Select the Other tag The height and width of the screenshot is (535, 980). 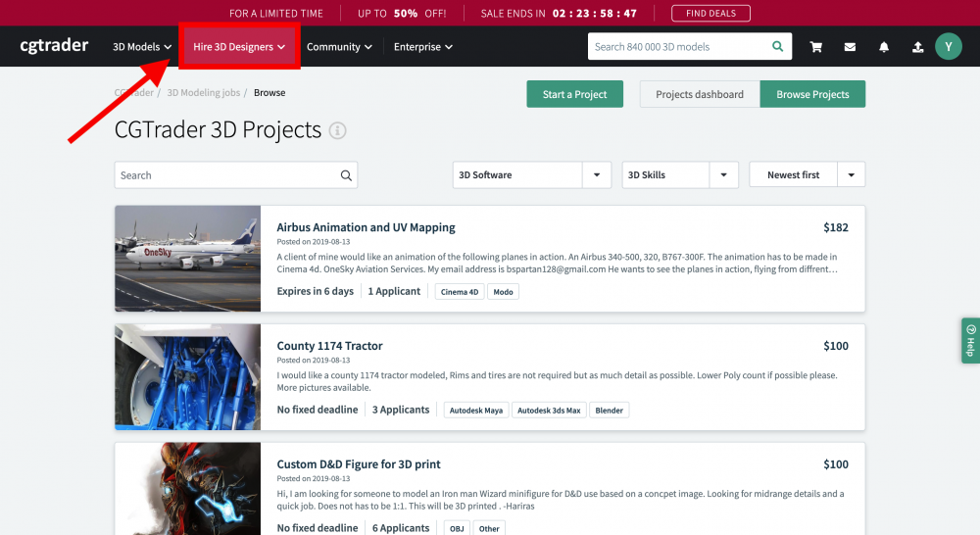489,529
